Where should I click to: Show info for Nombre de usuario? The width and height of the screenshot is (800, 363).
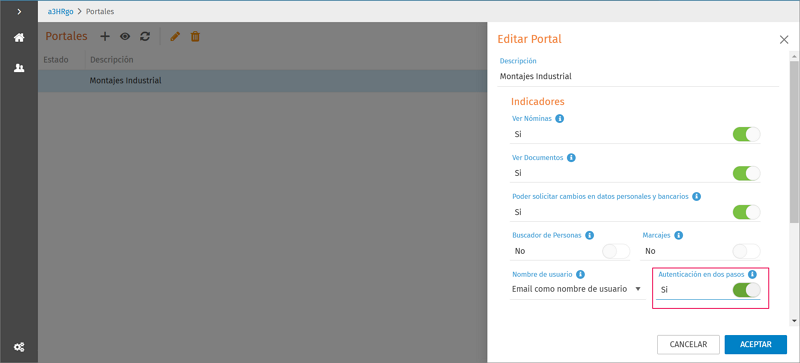coord(580,274)
